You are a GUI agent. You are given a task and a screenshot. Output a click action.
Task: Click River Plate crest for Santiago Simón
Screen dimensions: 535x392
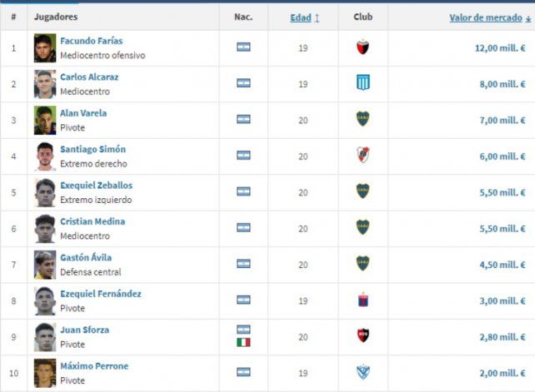coord(362,155)
